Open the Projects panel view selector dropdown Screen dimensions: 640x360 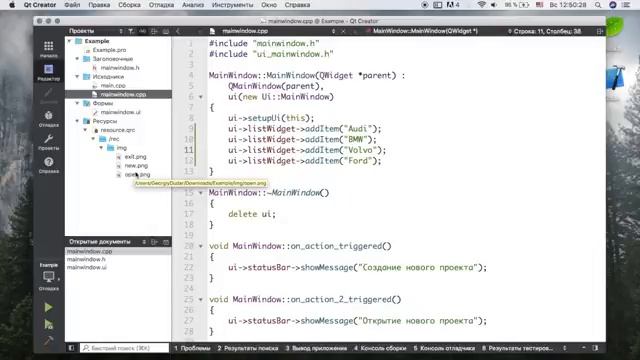121,31
